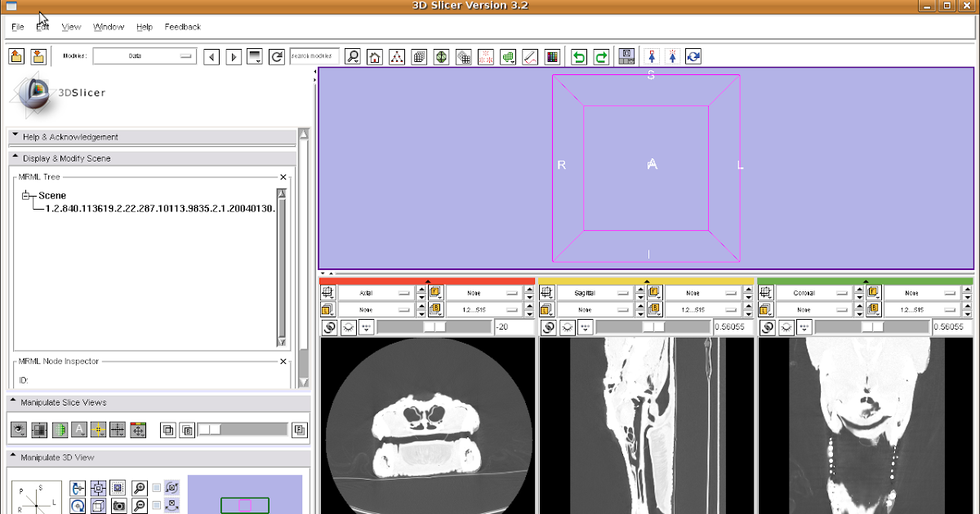Expand the Help & Acknowledgement panel
Viewport: 980px width, 514px height.
click(151, 137)
